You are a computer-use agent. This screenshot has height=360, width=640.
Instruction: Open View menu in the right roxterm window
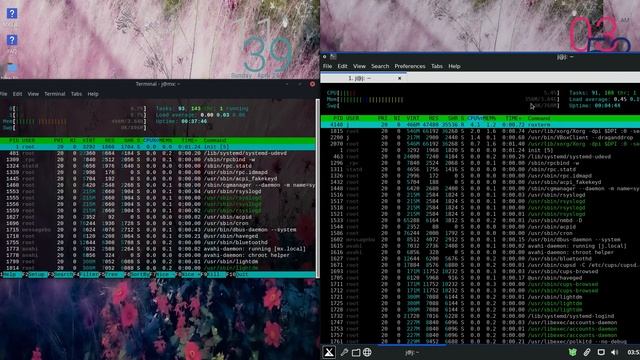(359, 66)
